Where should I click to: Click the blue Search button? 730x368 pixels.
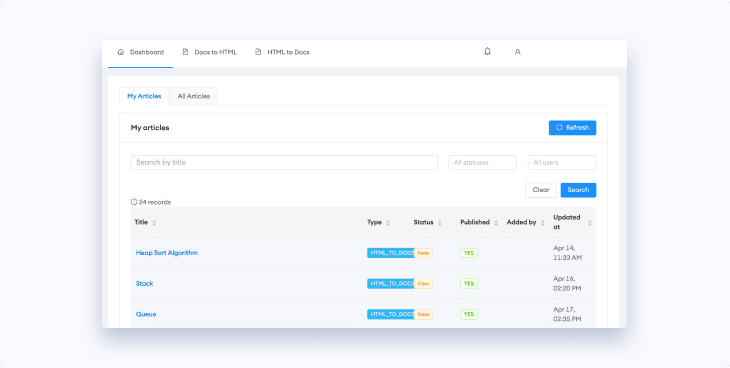pos(578,190)
